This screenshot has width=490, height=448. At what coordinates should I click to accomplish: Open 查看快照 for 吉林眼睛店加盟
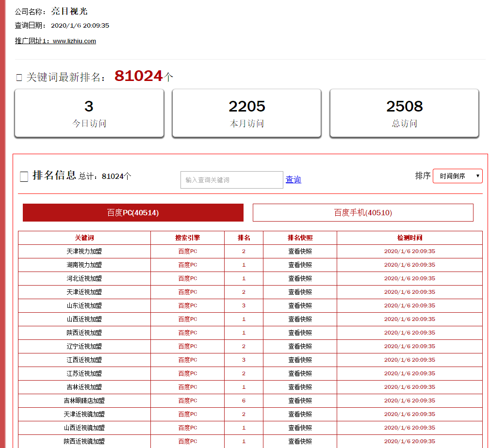300,400
